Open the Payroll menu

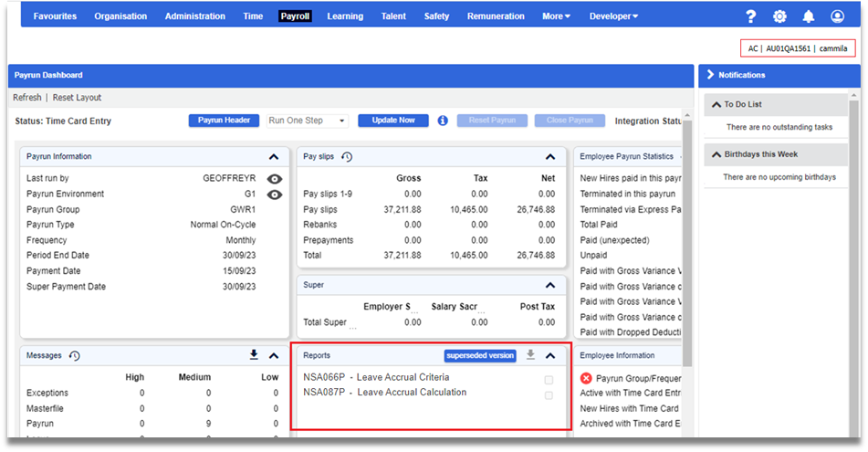296,16
